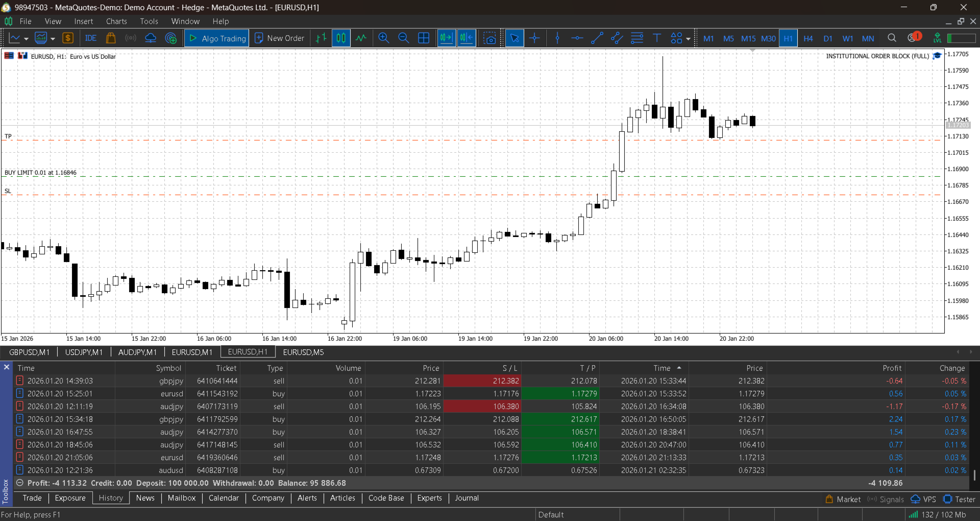Collapse the Profit summary row icon
The width and height of the screenshot is (980, 521).
coord(19,483)
